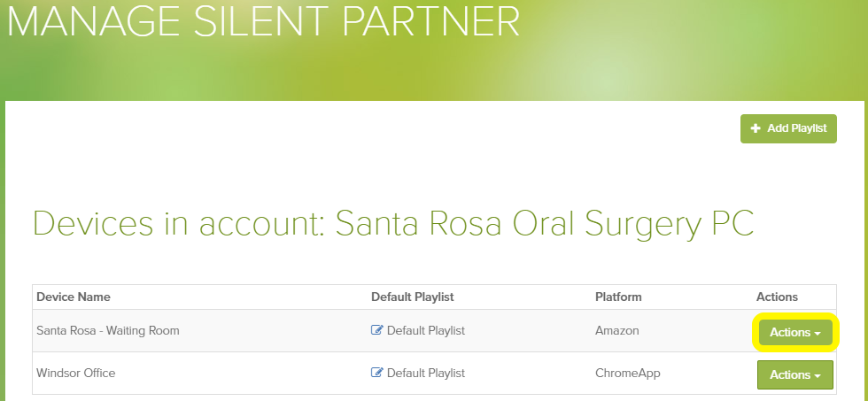Select the Santa Rosa - Waiting Room device name

tap(108, 331)
